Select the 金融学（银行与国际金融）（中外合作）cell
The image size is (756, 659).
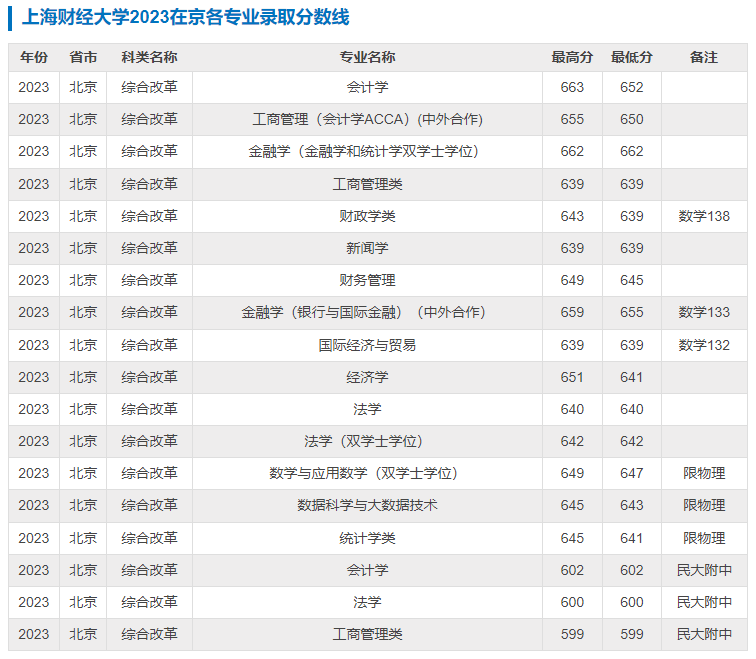pos(367,312)
